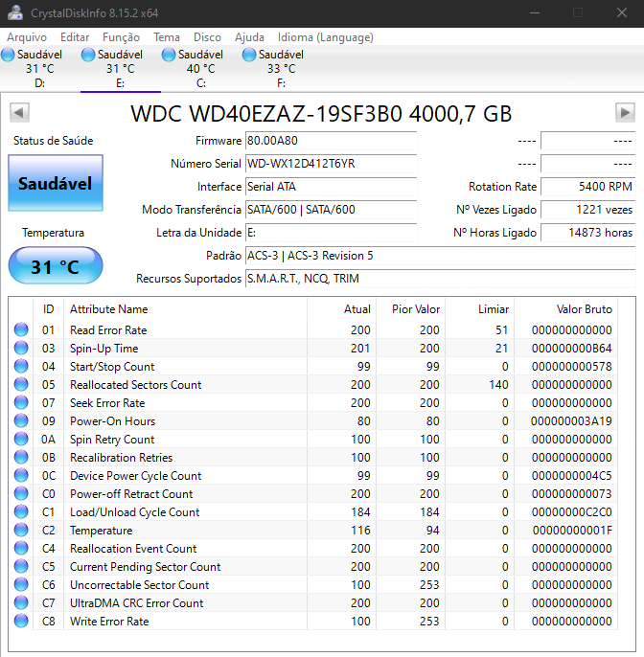Click status icon for UltraDMA CRC Error Count
Viewport: 644px width, 657px height.
click(21, 603)
